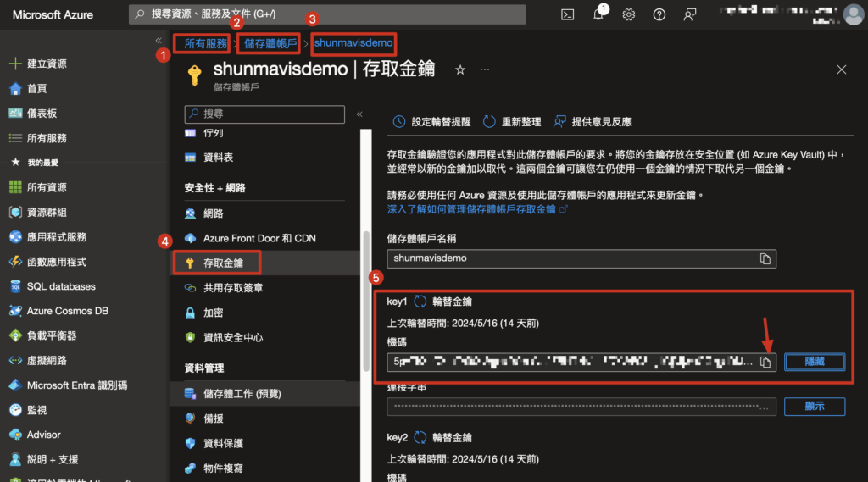Show the key1 connection string with 顯示
Viewport: 868px width, 482px height.
(814, 406)
